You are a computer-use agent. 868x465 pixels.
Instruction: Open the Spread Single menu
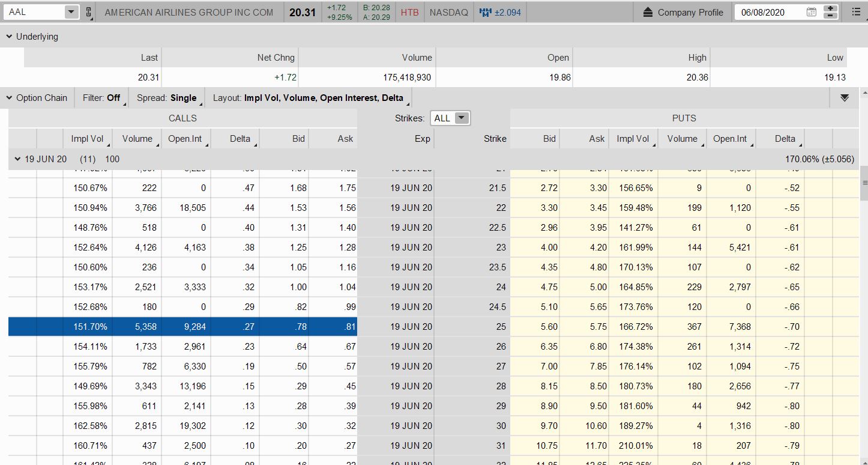(167, 98)
